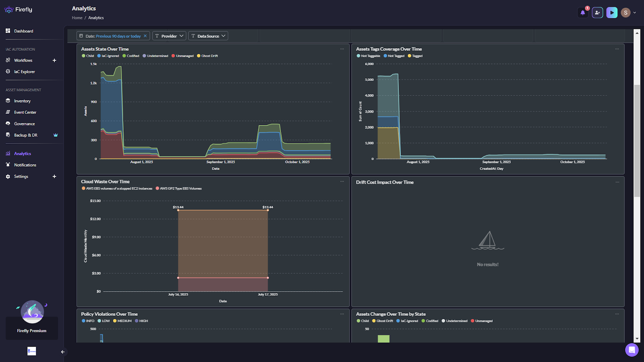Open Governance menu item
This screenshot has height=362, width=644.
click(25, 124)
